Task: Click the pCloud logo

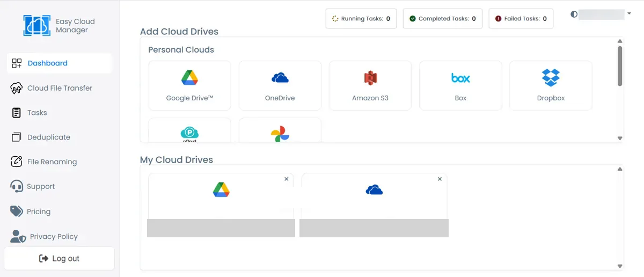Action: click(189, 134)
